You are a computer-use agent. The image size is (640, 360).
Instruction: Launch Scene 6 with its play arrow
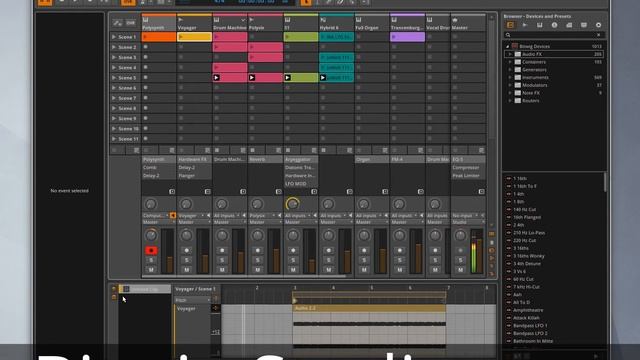coord(114,88)
